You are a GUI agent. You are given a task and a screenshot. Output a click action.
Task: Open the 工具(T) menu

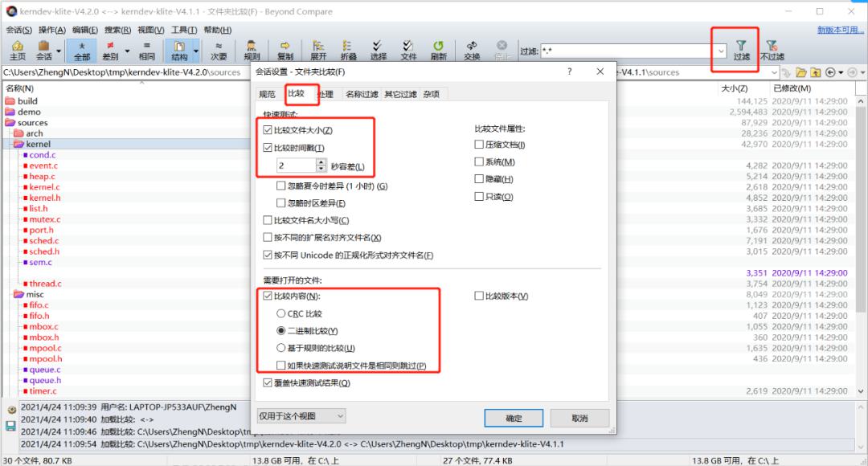click(x=184, y=30)
